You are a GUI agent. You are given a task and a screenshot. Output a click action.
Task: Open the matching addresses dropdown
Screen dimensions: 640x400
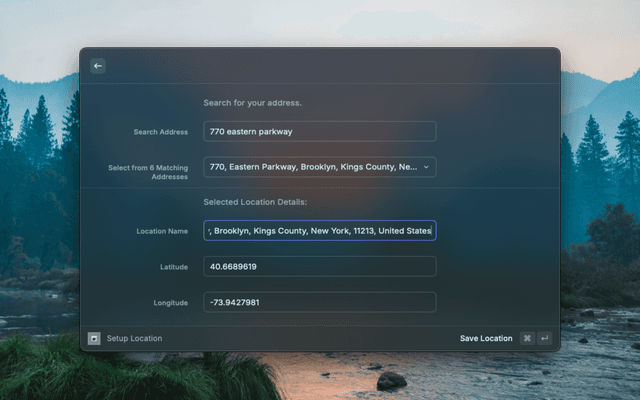click(x=318, y=167)
